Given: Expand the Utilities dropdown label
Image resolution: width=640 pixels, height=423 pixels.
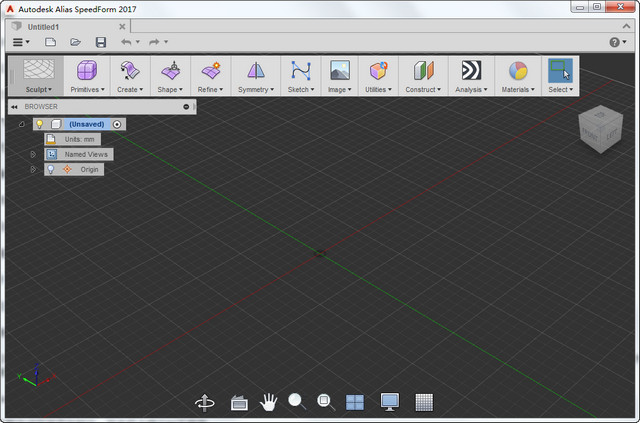Looking at the screenshot, I should (378, 89).
